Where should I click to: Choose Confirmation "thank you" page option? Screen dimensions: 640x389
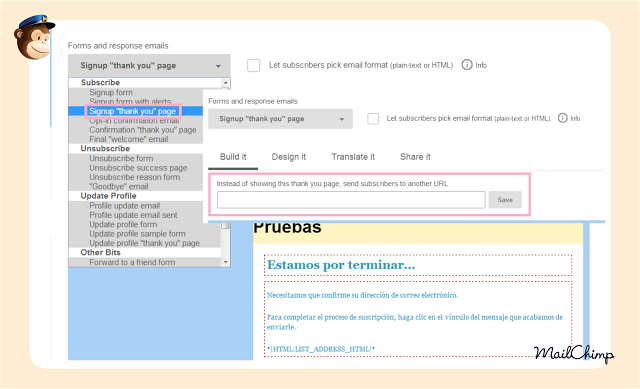tap(143, 130)
